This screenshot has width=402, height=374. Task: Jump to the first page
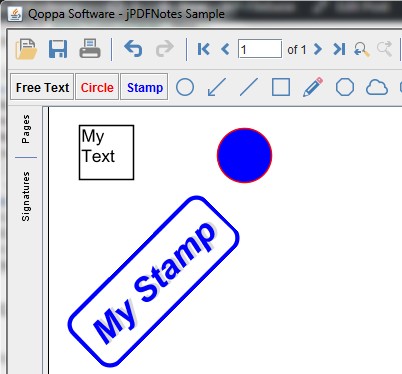point(203,49)
